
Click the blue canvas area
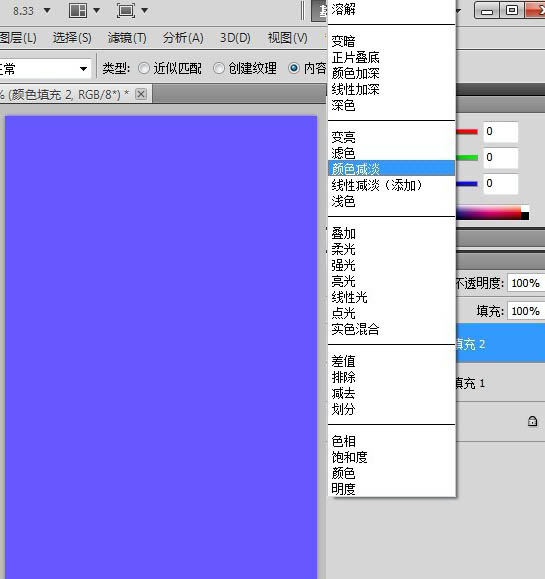coord(161,347)
